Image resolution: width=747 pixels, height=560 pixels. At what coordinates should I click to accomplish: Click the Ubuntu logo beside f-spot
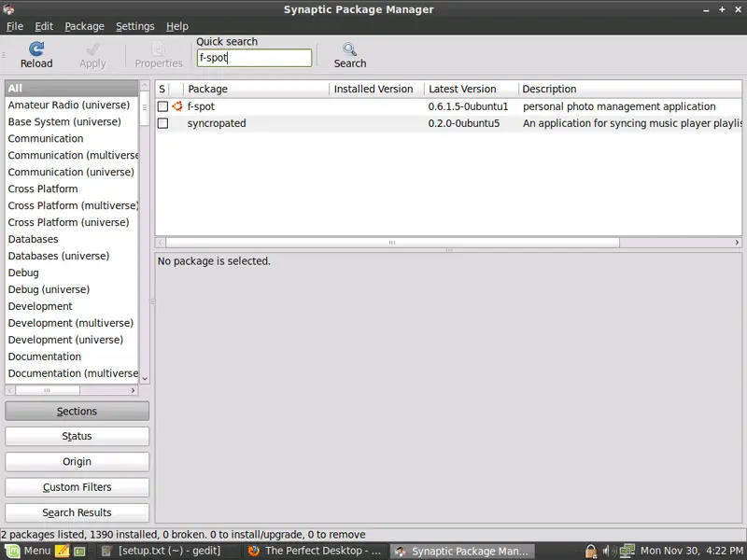click(177, 106)
